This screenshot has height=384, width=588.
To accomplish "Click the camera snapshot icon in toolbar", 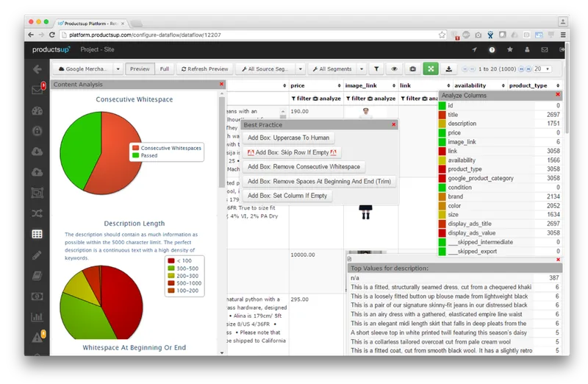I will 412,69.
